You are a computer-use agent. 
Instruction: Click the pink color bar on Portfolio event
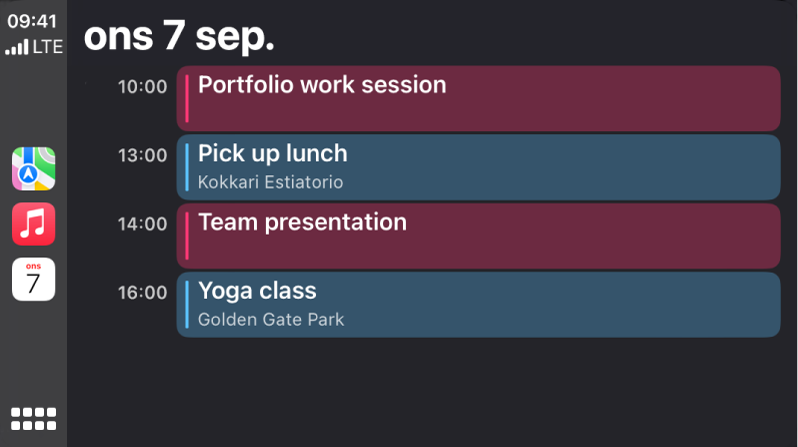click(187, 98)
